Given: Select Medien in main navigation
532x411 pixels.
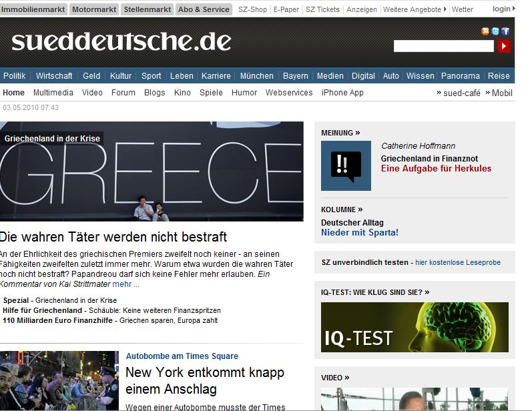Looking at the screenshot, I should coord(330,75).
